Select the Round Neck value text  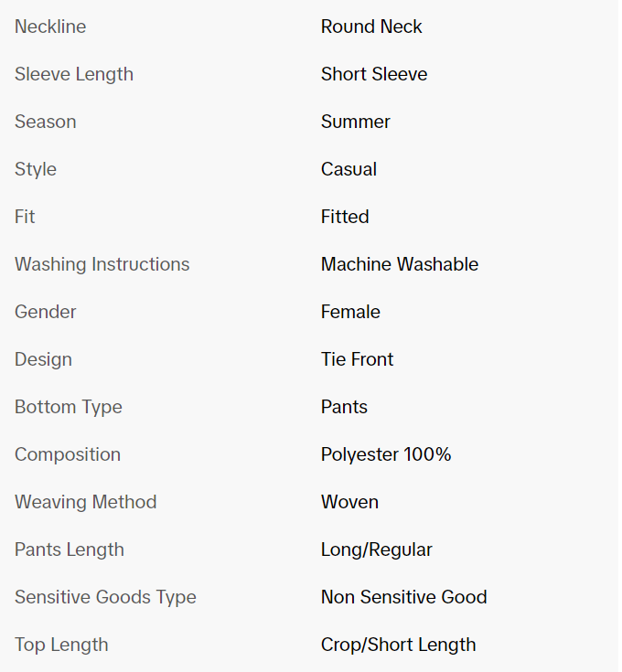371,27
